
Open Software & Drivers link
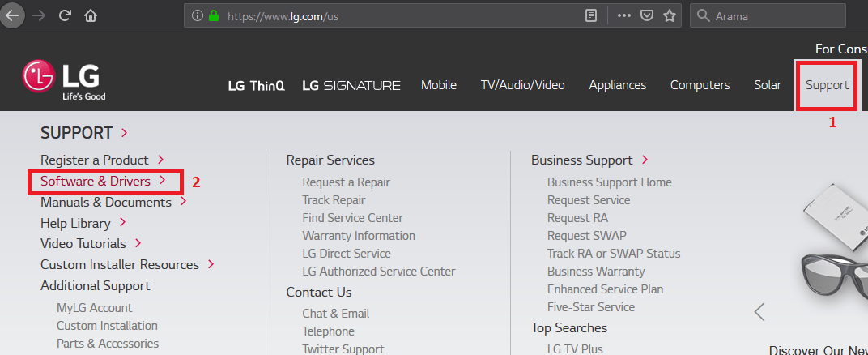[96, 181]
